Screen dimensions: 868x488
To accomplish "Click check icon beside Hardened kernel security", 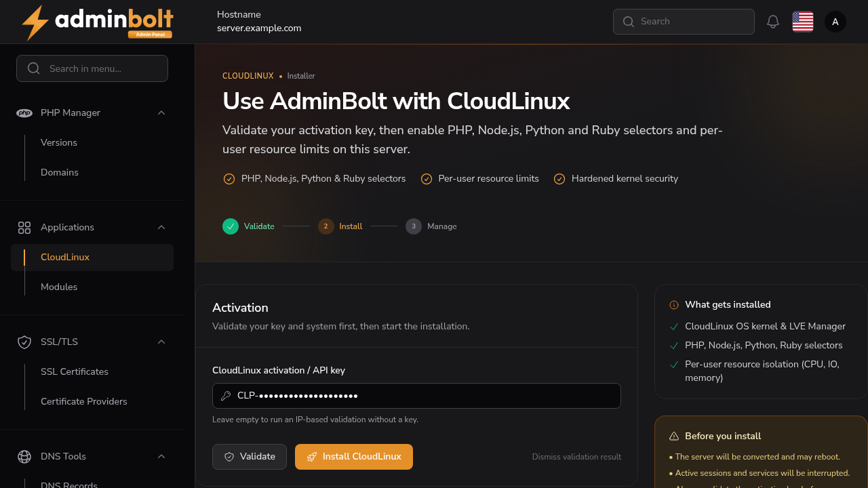I will tap(559, 179).
